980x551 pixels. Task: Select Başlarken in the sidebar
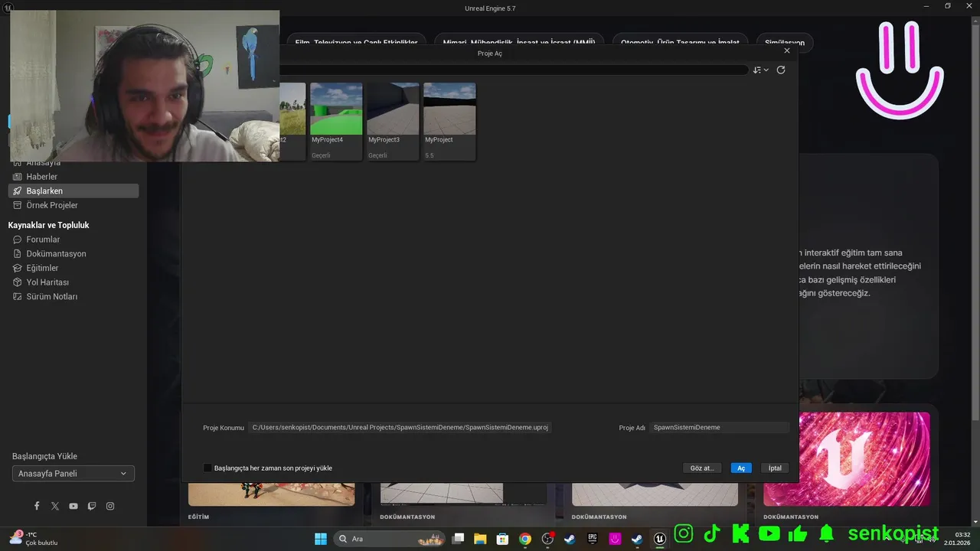(x=73, y=191)
